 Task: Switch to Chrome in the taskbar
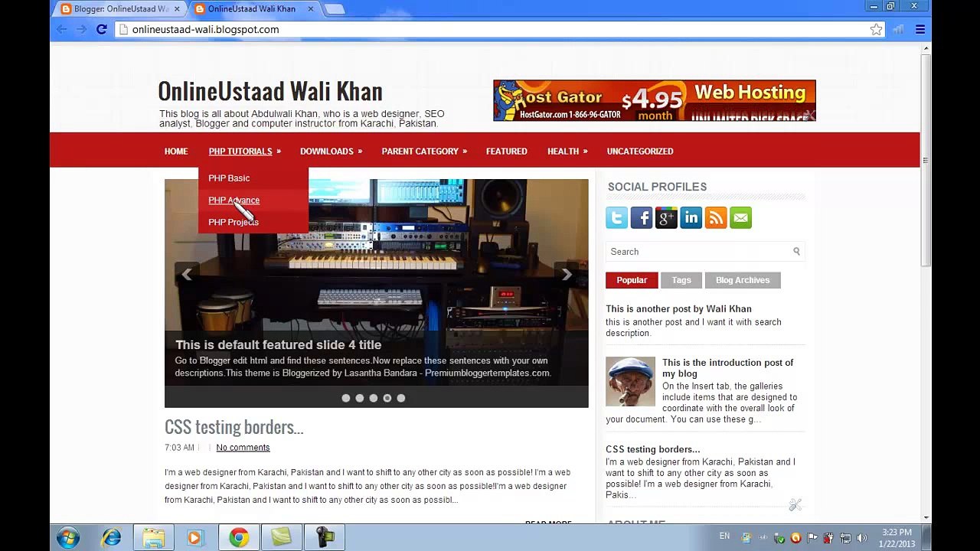(x=238, y=537)
